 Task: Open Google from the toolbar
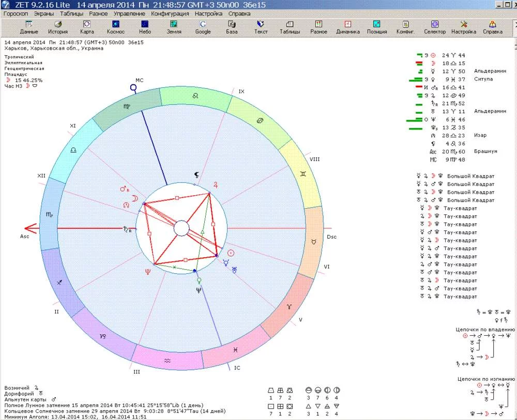click(x=203, y=27)
